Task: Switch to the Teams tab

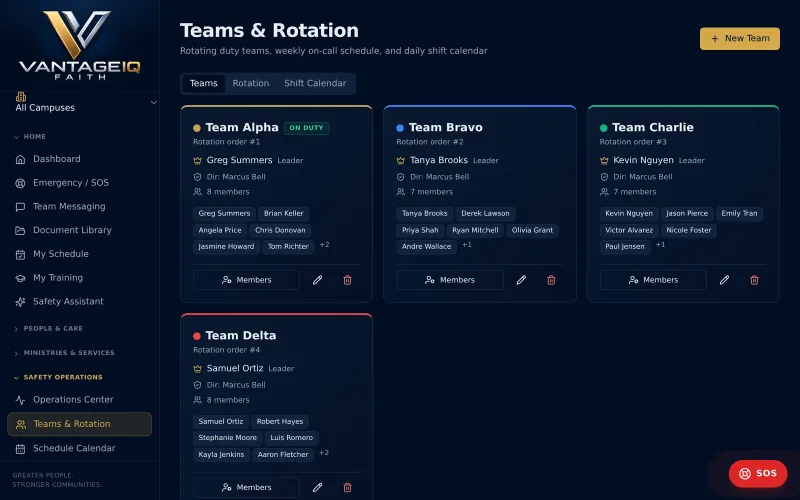Action: pos(204,84)
